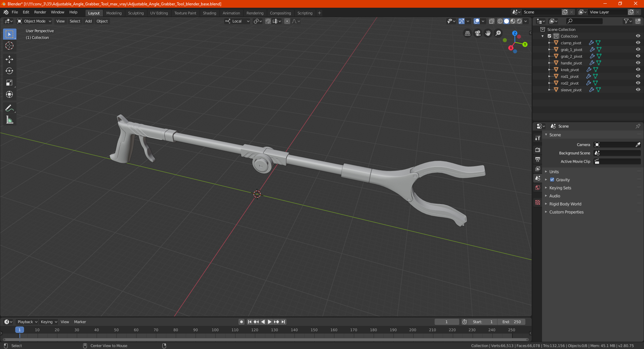This screenshot has width=644, height=349.
Task: Click the outliner search field
Action: click(584, 21)
